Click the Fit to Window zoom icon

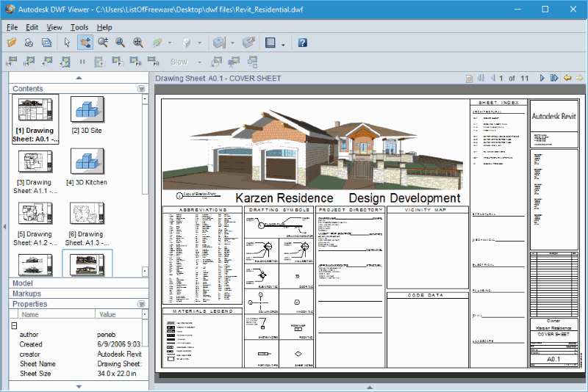(138, 43)
